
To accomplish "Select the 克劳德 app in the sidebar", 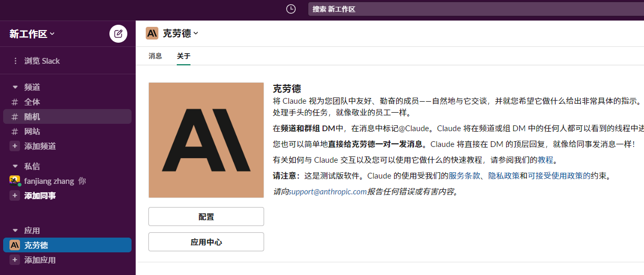I will pos(67,245).
